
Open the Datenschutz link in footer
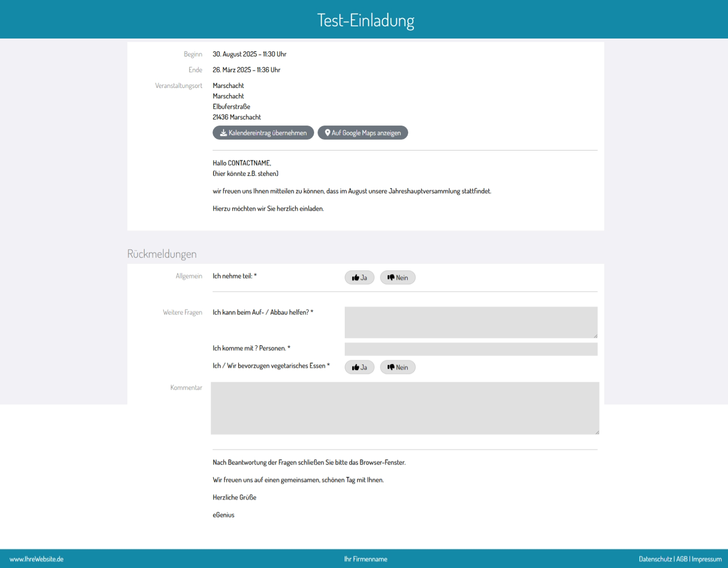coord(655,559)
